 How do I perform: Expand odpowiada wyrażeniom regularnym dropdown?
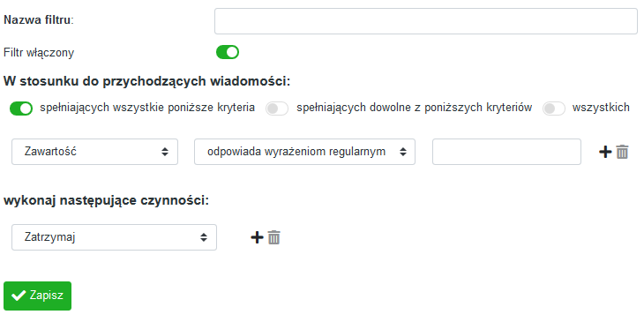click(304, 152)
